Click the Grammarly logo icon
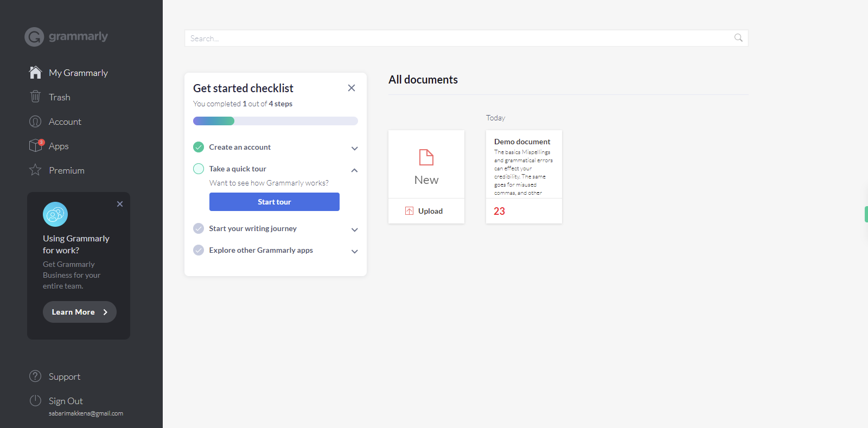Image resolution: width=868 pixels, height=428 pixels. tap(34, 37)
